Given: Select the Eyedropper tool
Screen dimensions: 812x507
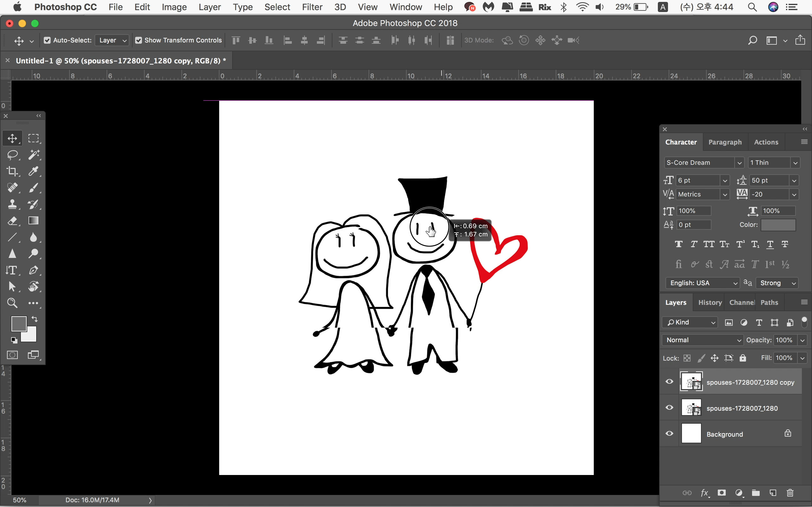Looking at the screenshot, I should pyautogui.click(x=34, y=171).
